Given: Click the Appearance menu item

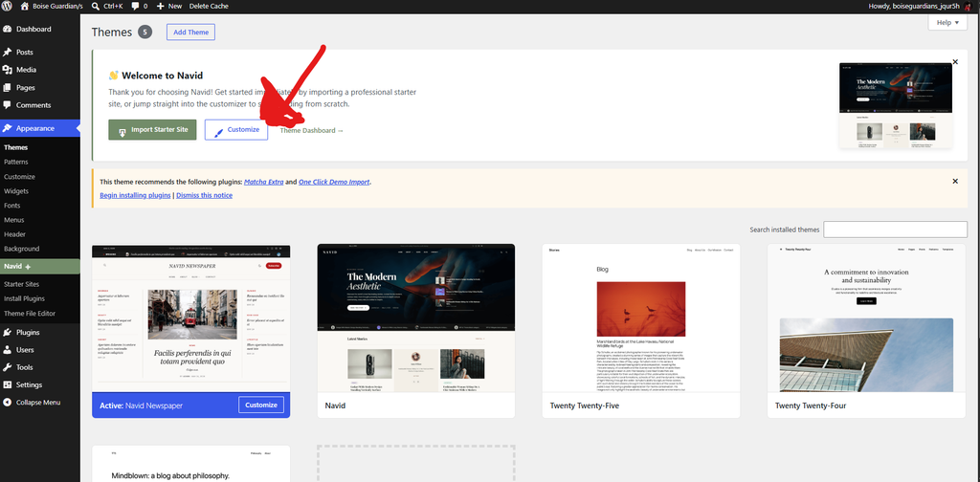Looking at the screenshot, I should tap(40, 128).
